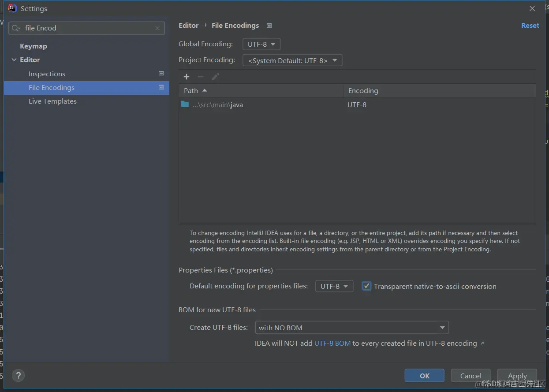Viewport: 549px width, 392px height.
Task: Select the ...\src\main\java path row
Action: coord(357,105)
